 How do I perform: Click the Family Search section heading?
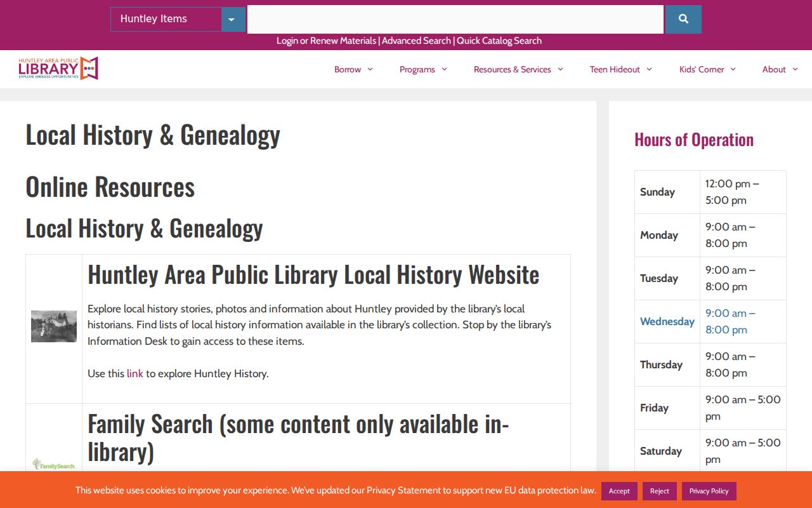click(298, 437)
